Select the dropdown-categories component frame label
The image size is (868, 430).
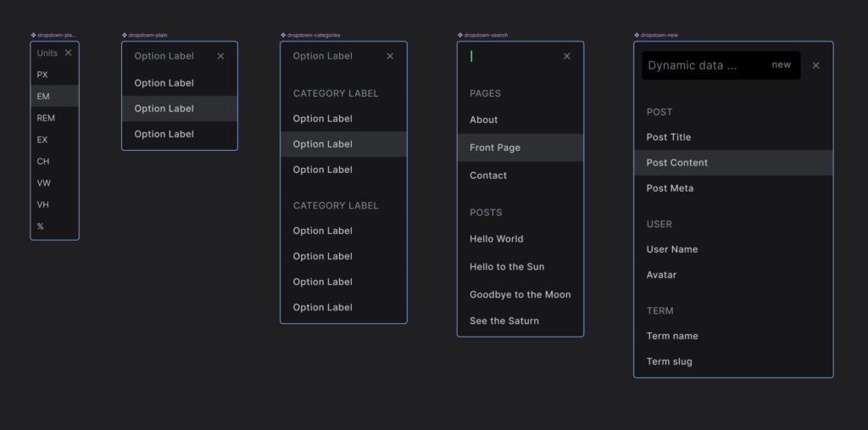[x=313, y=36]
